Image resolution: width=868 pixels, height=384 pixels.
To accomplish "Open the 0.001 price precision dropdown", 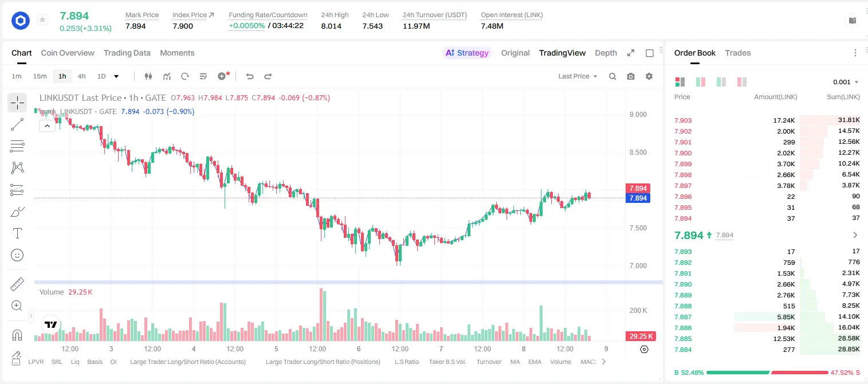I will tap(846, 82).
